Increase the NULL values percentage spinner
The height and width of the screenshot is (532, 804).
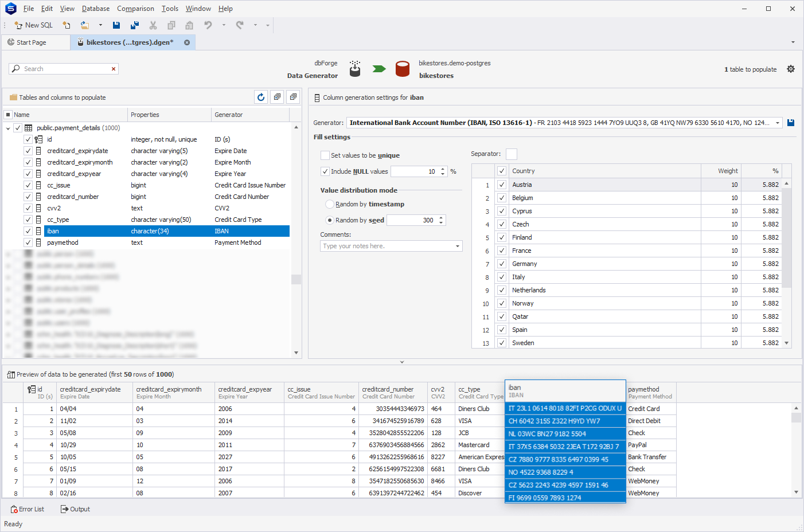(443, 169)
